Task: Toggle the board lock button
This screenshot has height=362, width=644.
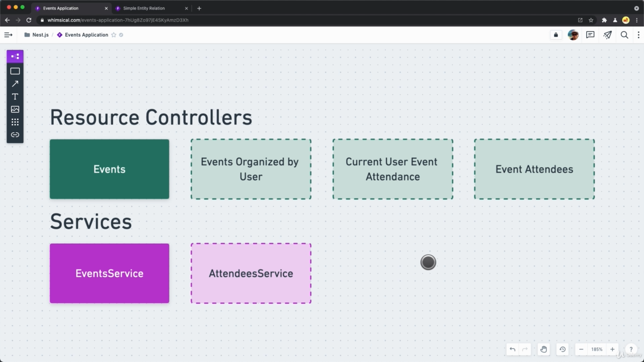Action: (x=556, y=35)
